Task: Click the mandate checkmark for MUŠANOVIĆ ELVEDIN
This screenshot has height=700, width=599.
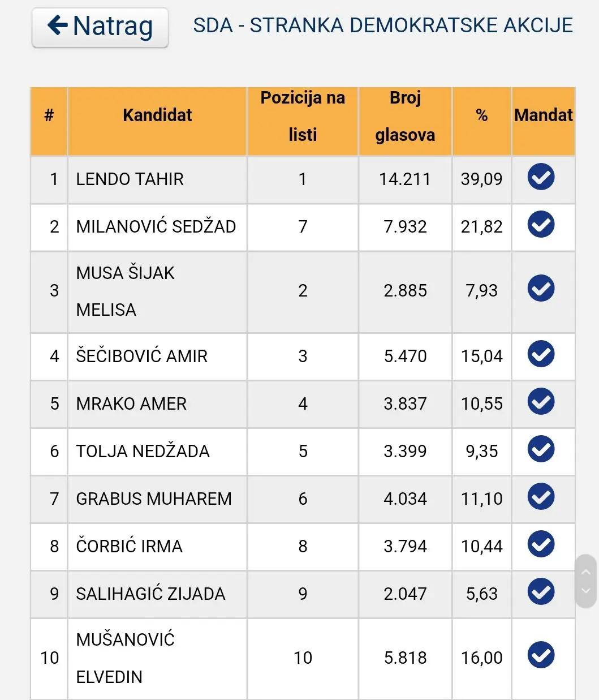Action: [541, 655]
